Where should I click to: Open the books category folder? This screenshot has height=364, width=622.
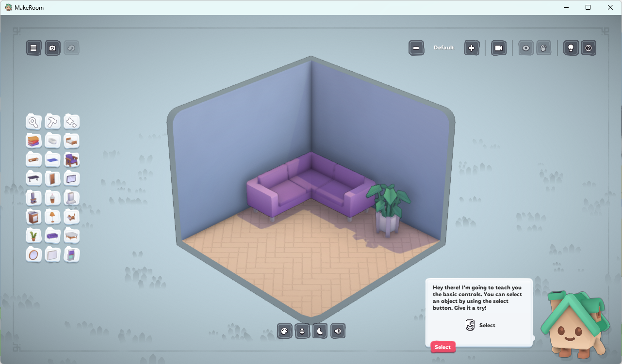[33, 141]
